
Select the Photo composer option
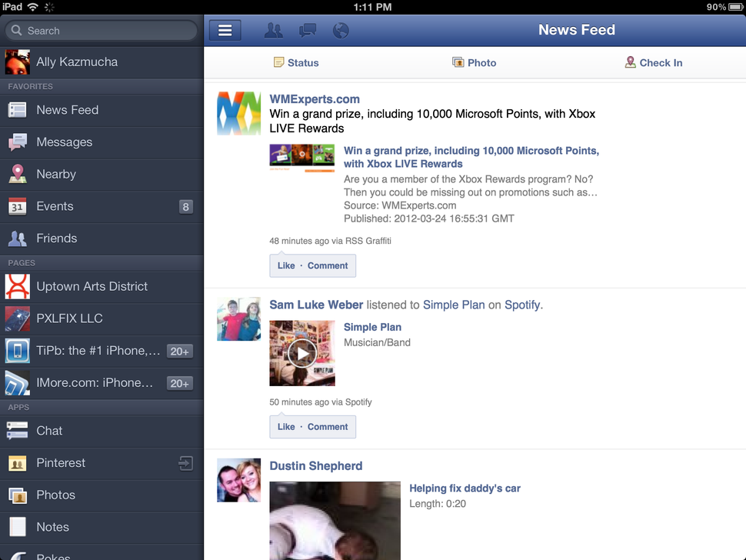coord(474,62)
